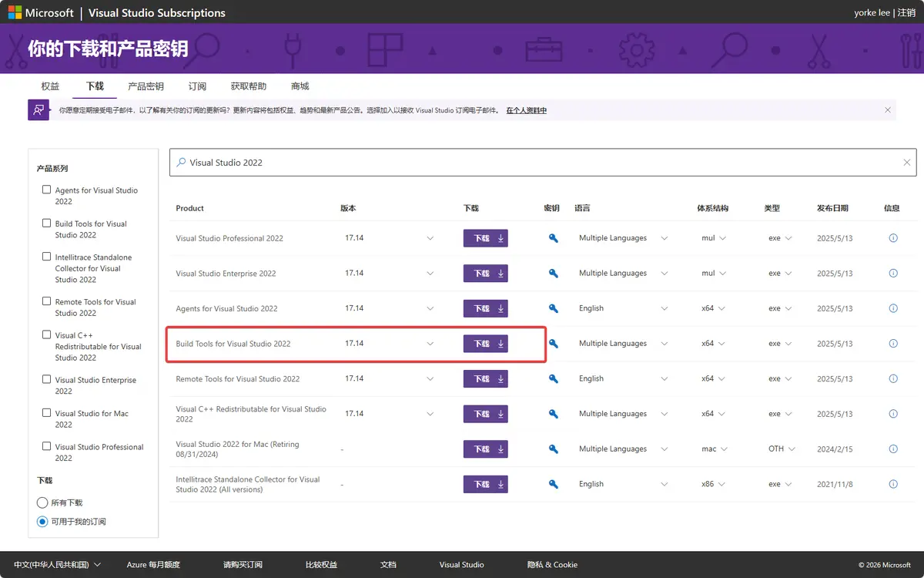Open info icon for Build Tools row

click(893, 344)
